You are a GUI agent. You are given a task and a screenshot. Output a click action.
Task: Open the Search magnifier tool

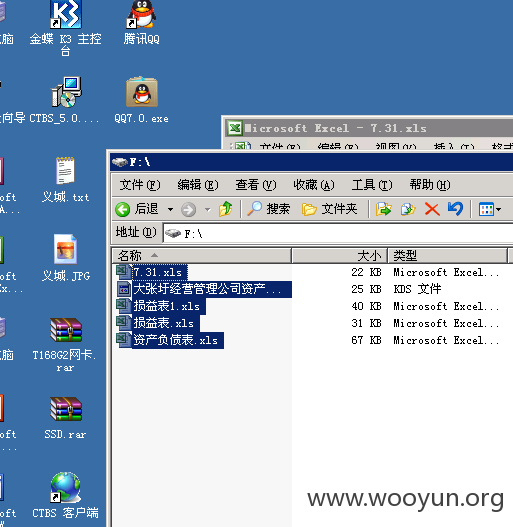pos(268,209)
